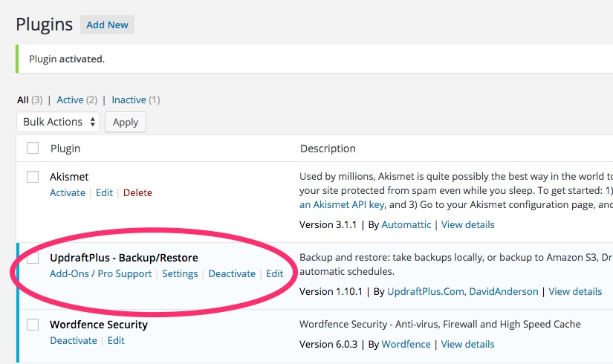Click the Description column header
The width and height of the screenshot is (613, 364).
point(328,149)
